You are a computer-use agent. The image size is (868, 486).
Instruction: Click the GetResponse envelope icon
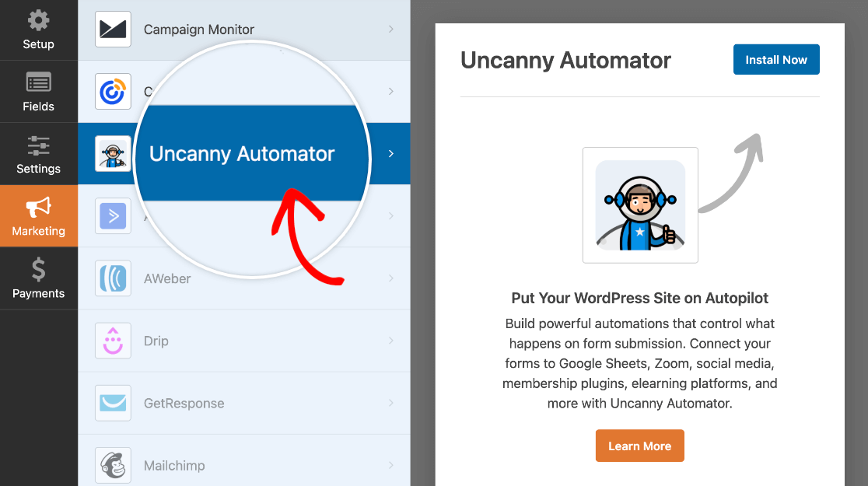click(x=113, y=403)
